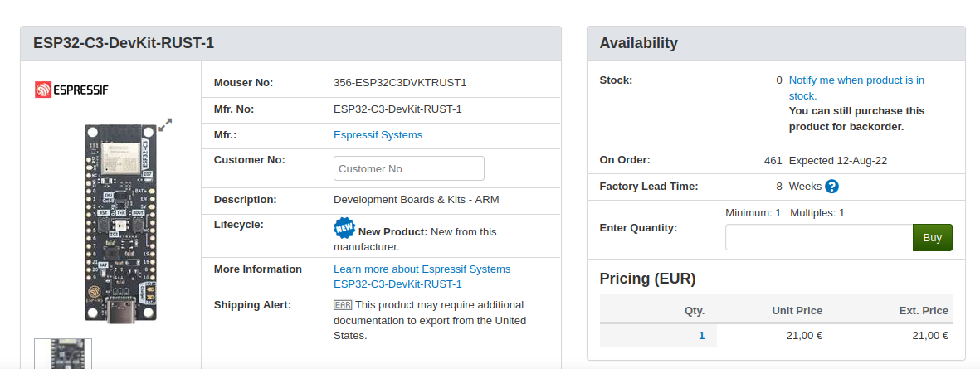This screenshot has width=980, height=369.
Task: Click Notify me when product is in stock
Action: (x=856, y=88)
